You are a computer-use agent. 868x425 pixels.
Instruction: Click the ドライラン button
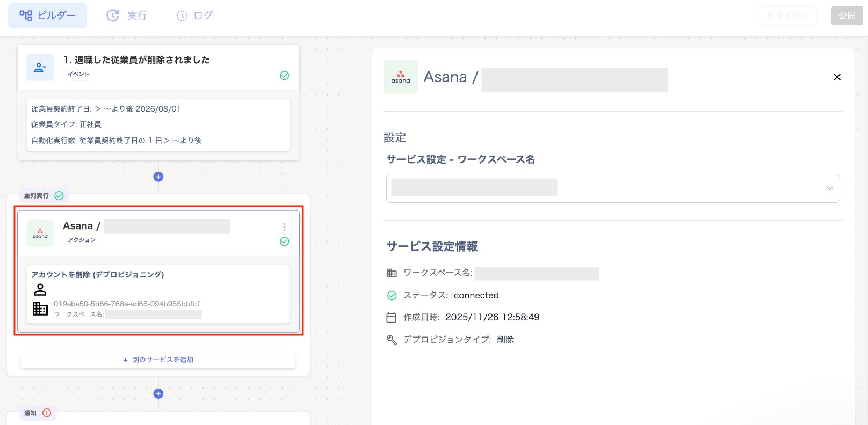pos(787,16)
